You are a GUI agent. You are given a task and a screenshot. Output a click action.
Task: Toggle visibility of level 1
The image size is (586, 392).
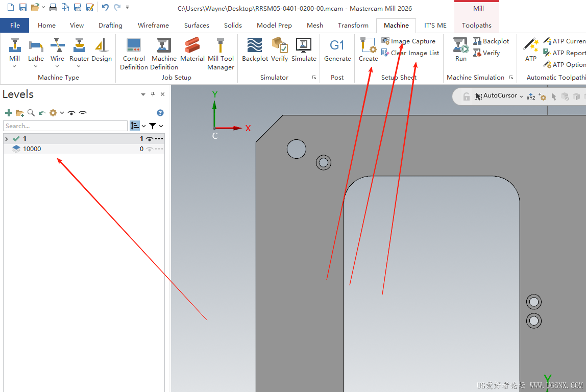[150, 139]
